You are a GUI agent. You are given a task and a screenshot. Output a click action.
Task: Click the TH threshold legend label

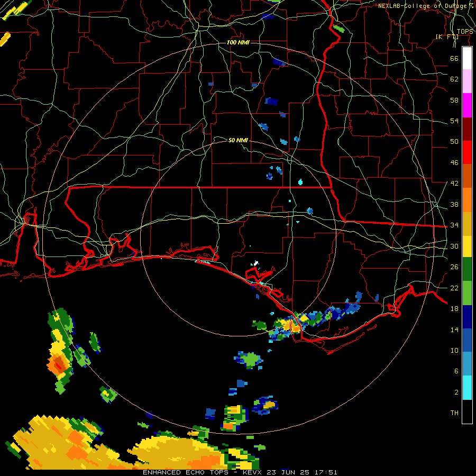click(x=454, y=413)
